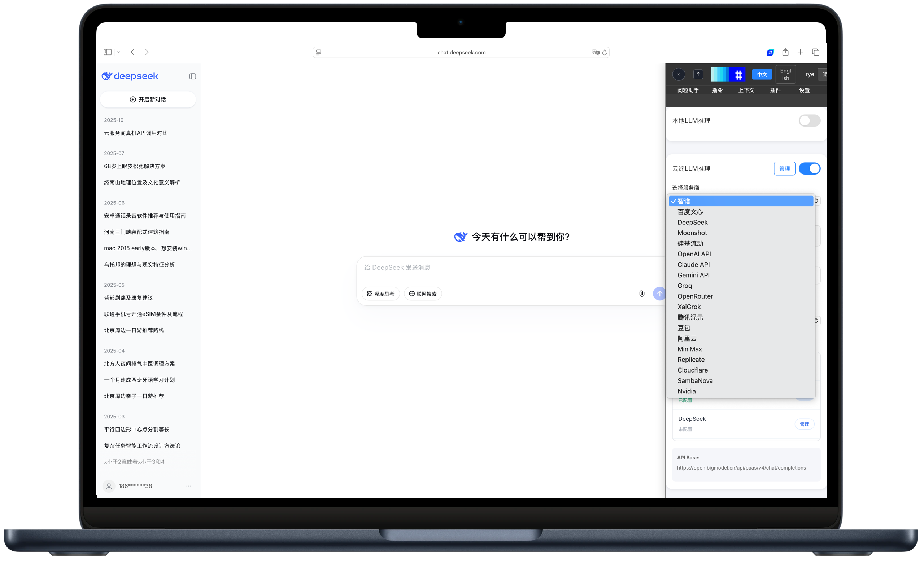Click the DeepSeek whale logo

pos(107,76)
